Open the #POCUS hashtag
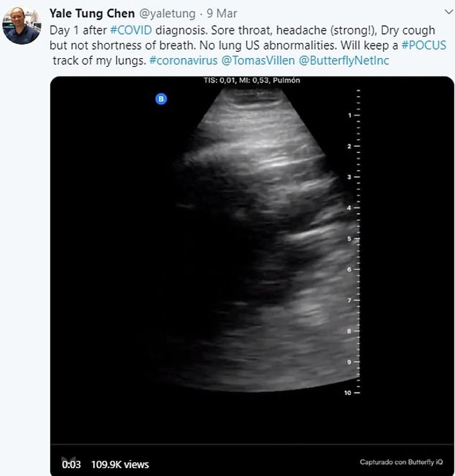This screenshot has width=455, height=476. point(424,45)
